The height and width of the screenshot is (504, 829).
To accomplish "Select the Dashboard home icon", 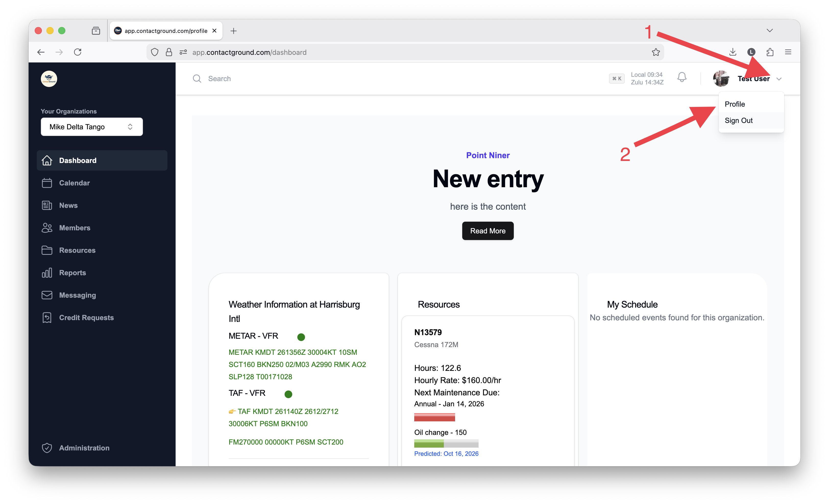I will point(47,160).
